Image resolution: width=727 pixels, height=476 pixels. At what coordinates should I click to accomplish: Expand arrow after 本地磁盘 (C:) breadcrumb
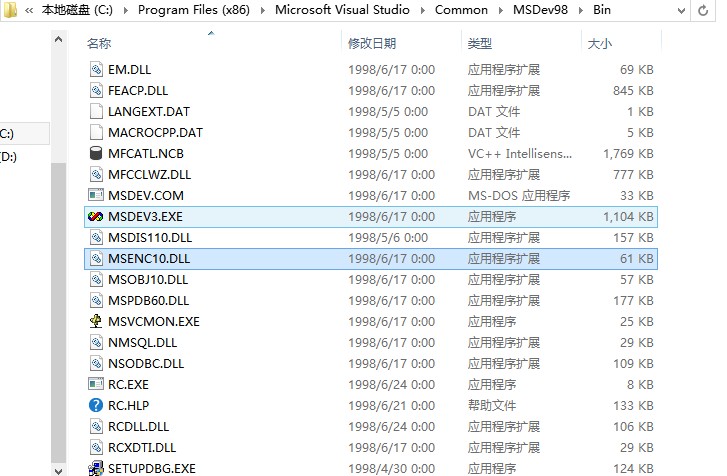(x=125, y=10)
